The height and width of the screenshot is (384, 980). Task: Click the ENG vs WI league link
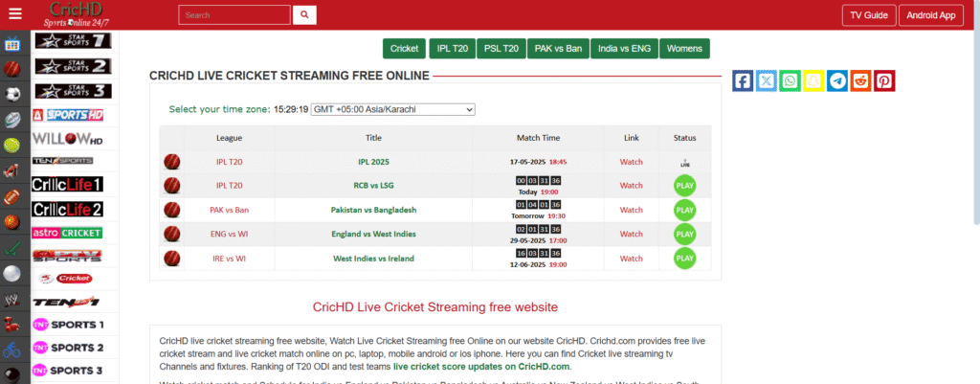[x=230, y=235]
